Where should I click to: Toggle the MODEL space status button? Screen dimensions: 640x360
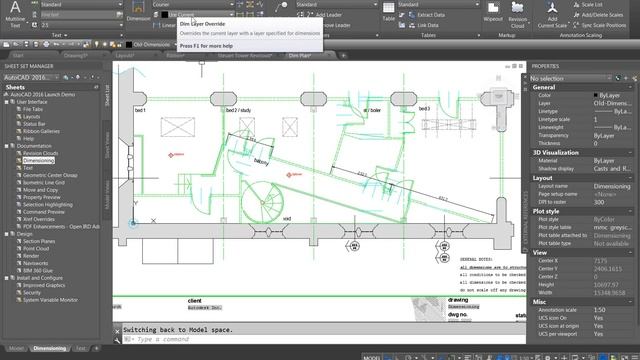[371, 358]
